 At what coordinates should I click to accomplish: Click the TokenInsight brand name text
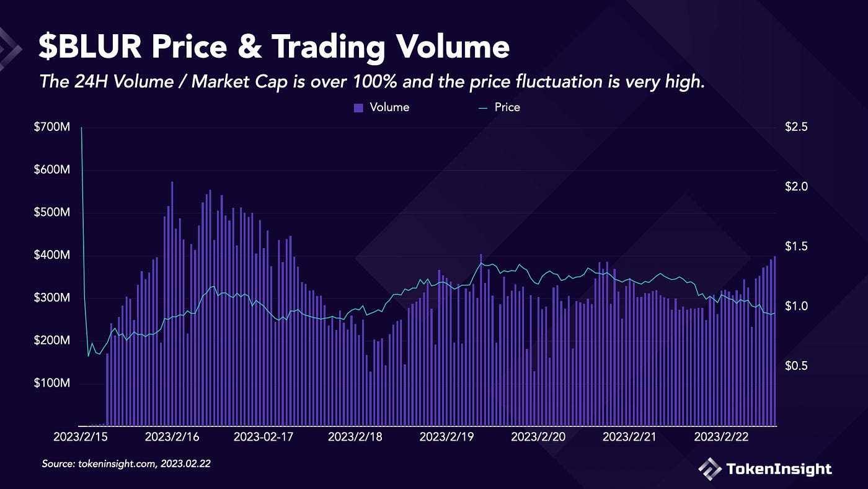point(779,469)
